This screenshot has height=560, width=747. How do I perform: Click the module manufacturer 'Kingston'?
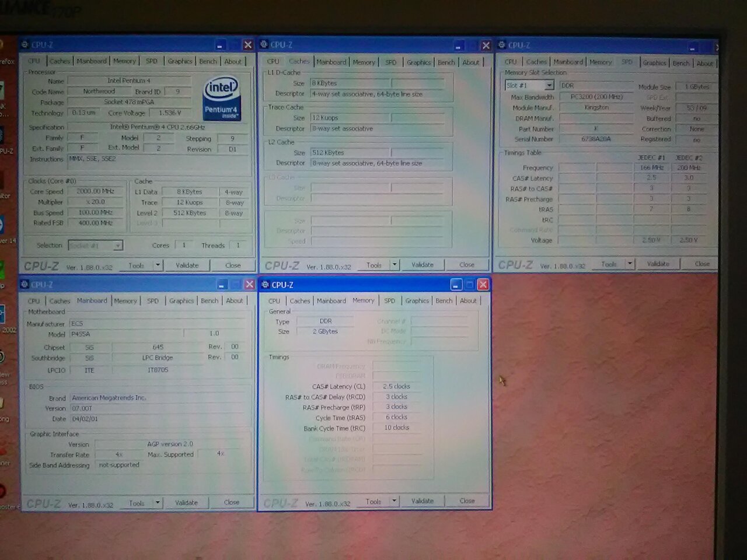pos(596,108)
